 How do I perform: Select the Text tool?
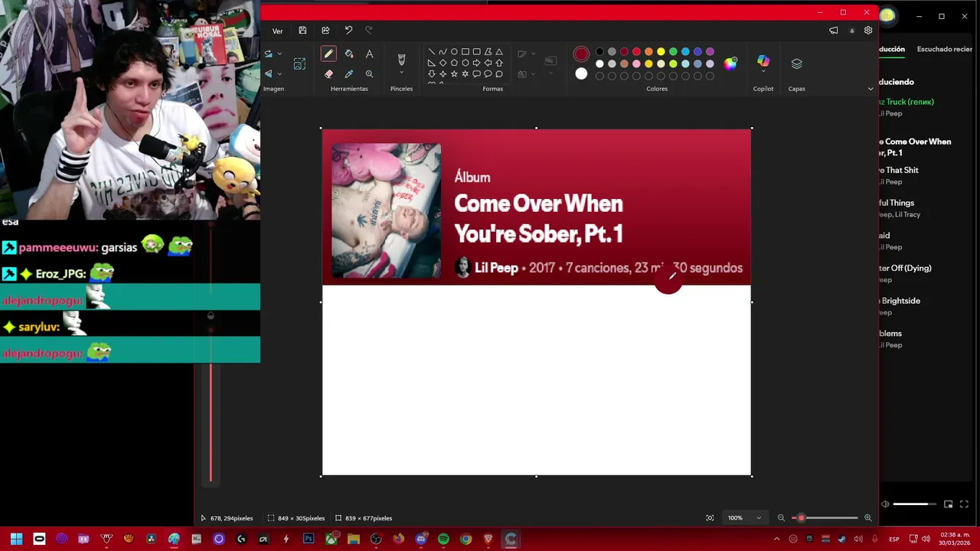369,54
